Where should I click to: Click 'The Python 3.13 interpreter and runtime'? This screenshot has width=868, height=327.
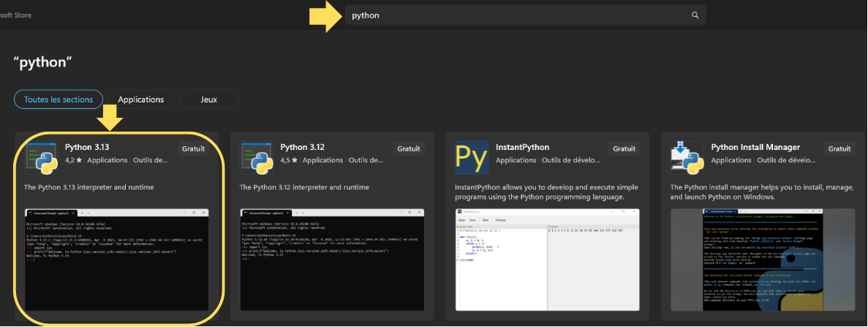point(89,187)
